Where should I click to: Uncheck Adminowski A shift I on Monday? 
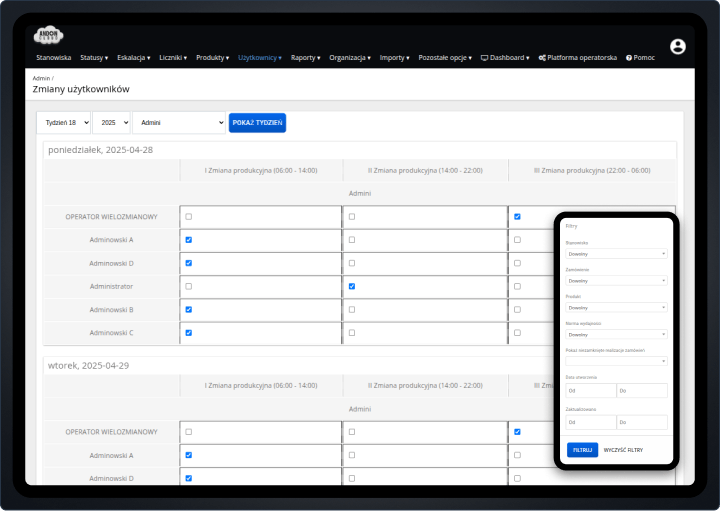click(189, 240)
